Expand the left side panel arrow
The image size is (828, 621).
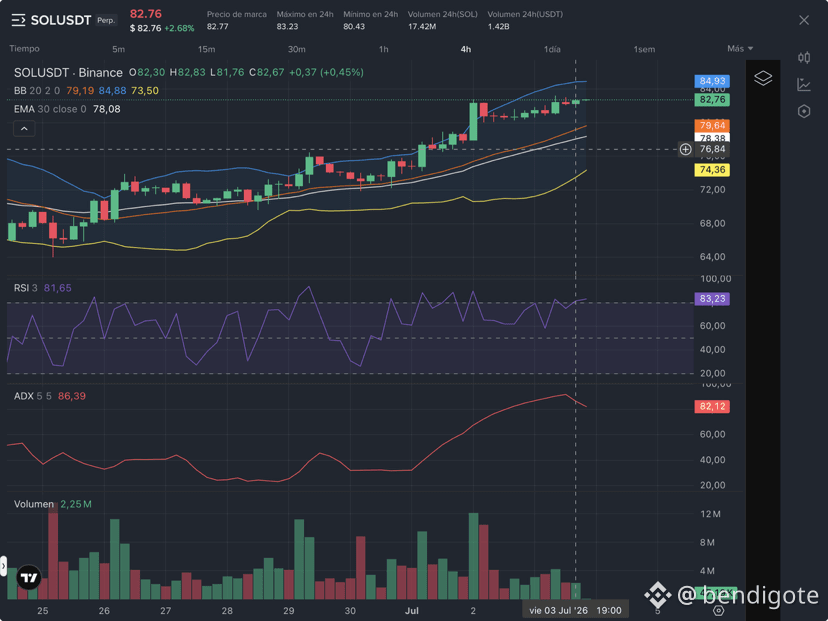click(x=3, y=566)
